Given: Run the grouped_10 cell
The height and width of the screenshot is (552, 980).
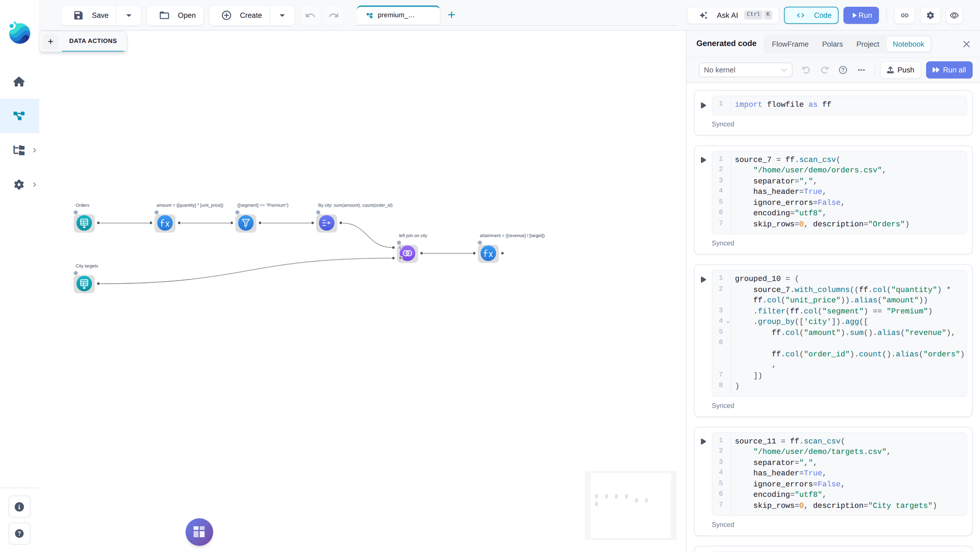Looking at the screenshot, I should pyautogui.click(x=703, y=280).
